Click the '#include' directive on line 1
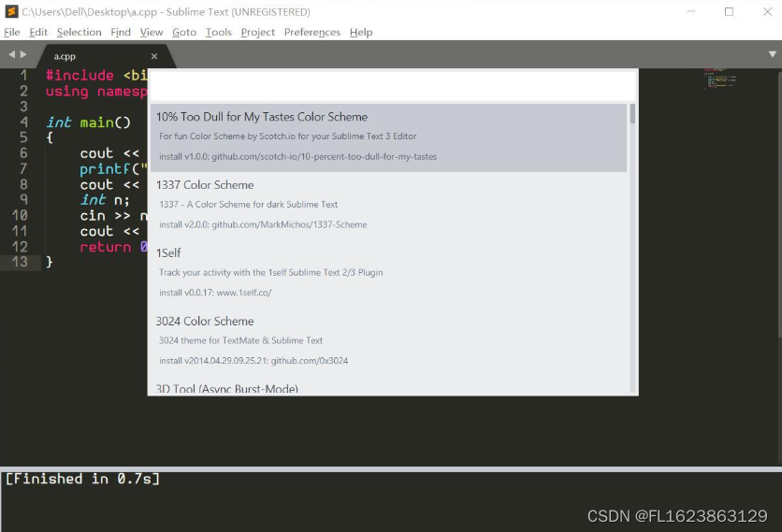The width and height of the screenshot is (782, 532). [80, 76]
